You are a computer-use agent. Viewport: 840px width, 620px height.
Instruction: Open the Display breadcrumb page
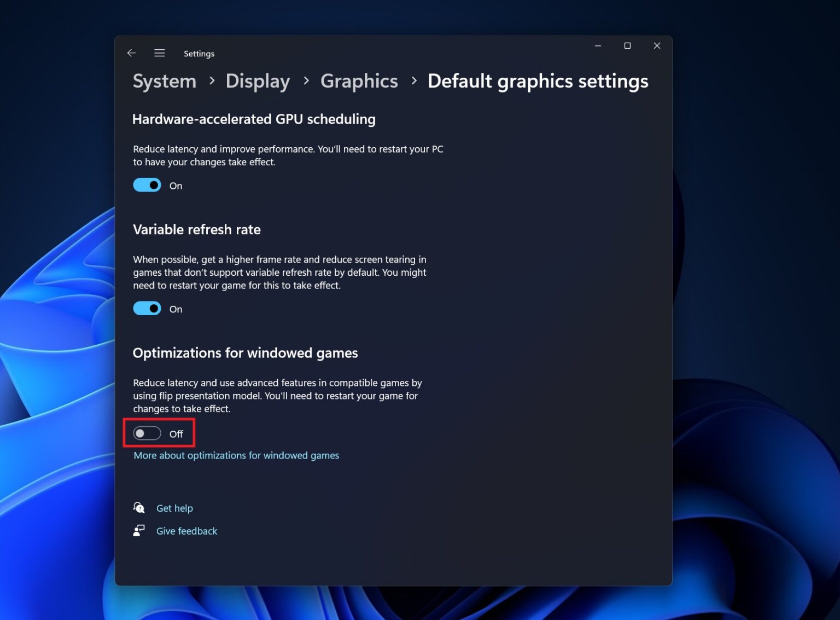click(258, 80)
